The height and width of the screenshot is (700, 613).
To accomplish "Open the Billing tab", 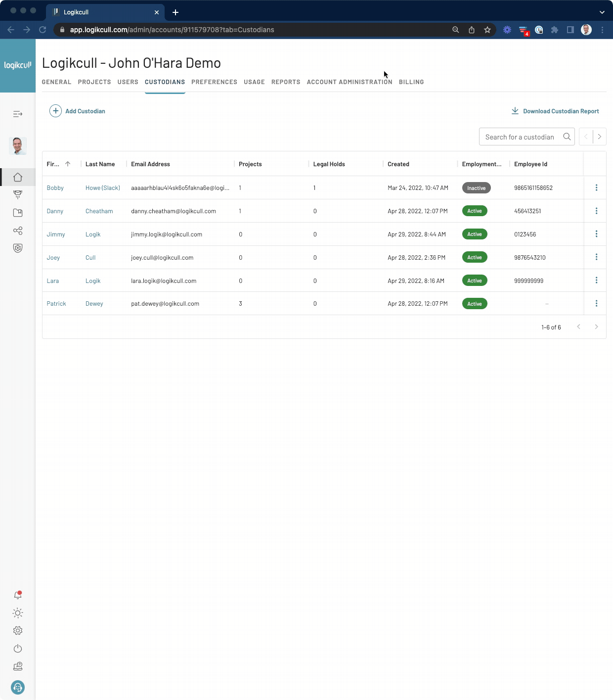I will [x=411, y=82].
